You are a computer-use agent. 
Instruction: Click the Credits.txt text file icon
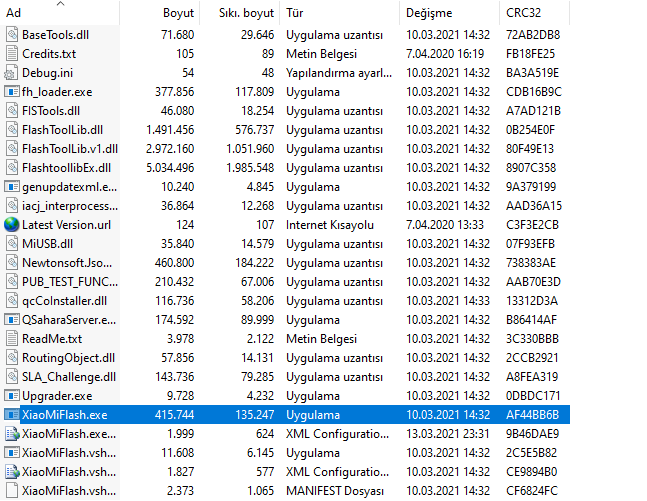[x=12, y=54]
